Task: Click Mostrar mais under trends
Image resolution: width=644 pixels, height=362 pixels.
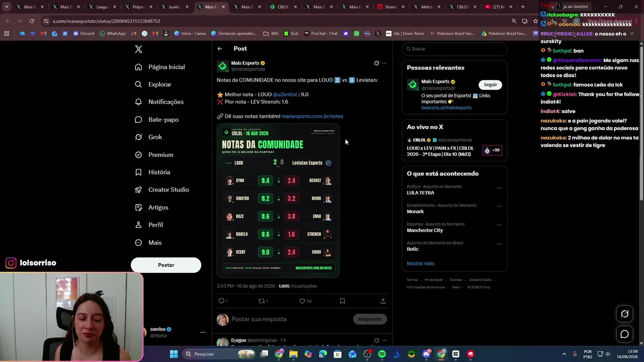Action: (421, 263)
